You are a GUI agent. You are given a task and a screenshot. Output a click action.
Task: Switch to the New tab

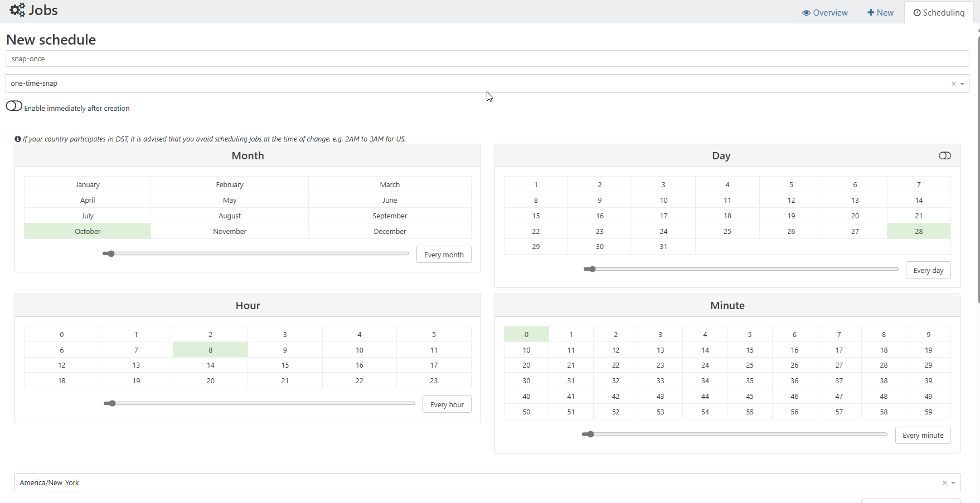[x=880, y=13]
